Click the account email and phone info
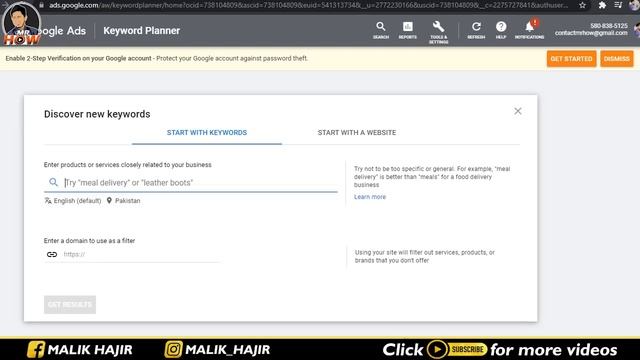This screenshot has width=640, height=360. (x=591, y=29)
